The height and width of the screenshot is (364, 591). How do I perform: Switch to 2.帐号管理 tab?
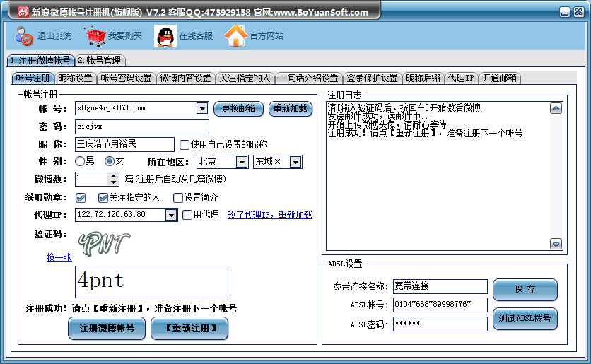click(x=100, y=60)
